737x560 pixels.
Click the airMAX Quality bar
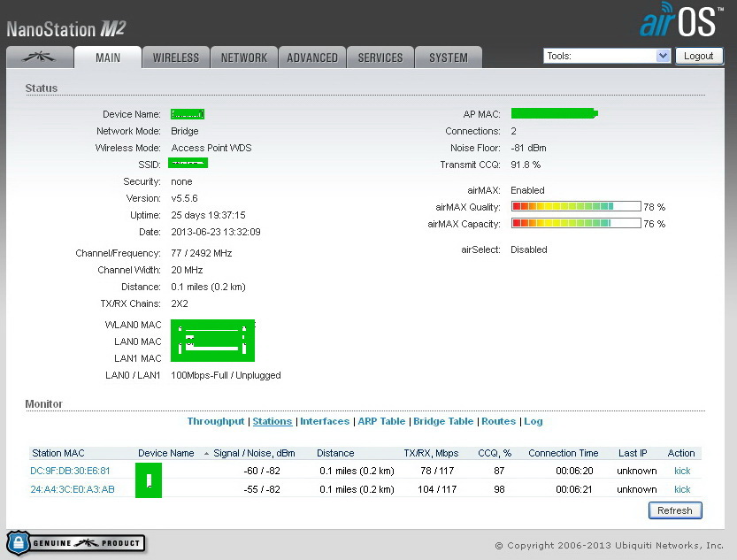pyautogui.click(x=575, y=206)
